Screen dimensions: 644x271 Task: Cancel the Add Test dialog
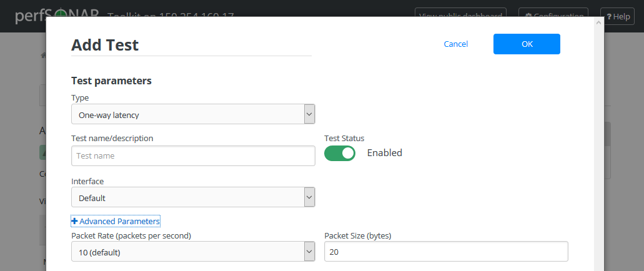click(455, 44)
